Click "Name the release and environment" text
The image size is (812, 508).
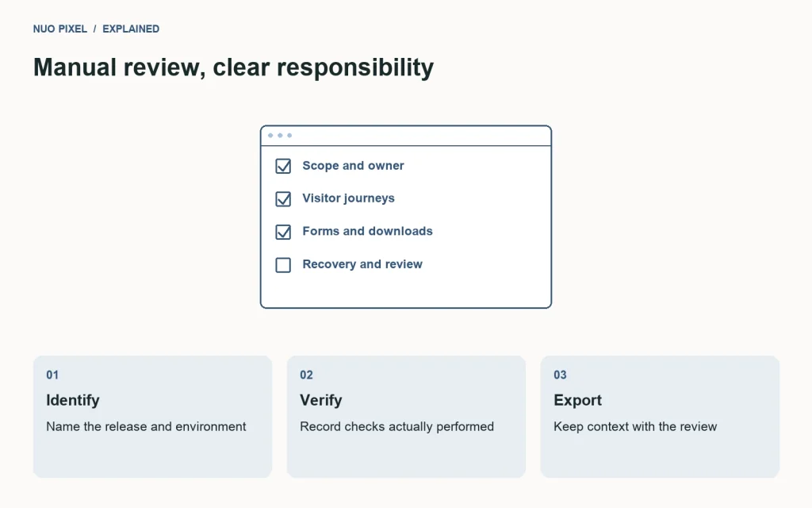146,426
